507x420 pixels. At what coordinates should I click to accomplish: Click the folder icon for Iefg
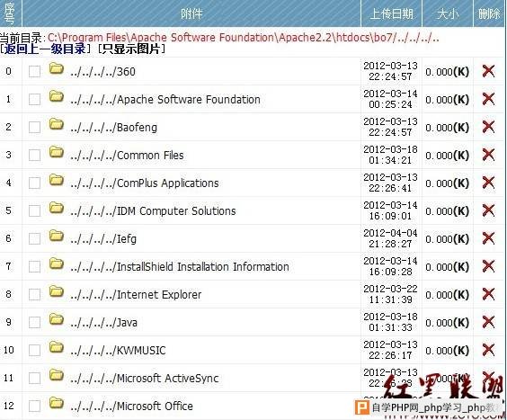(57, 236)
